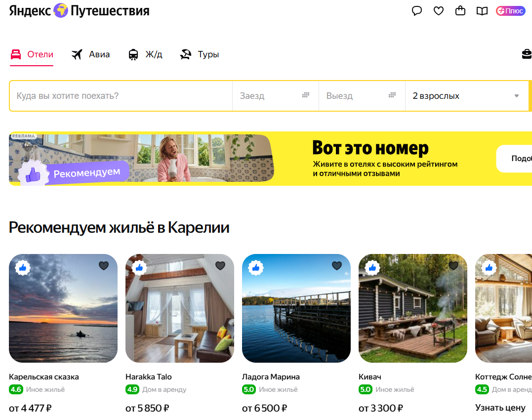
Task: Open the Harakka Talo interior photo
Action: 180,308
